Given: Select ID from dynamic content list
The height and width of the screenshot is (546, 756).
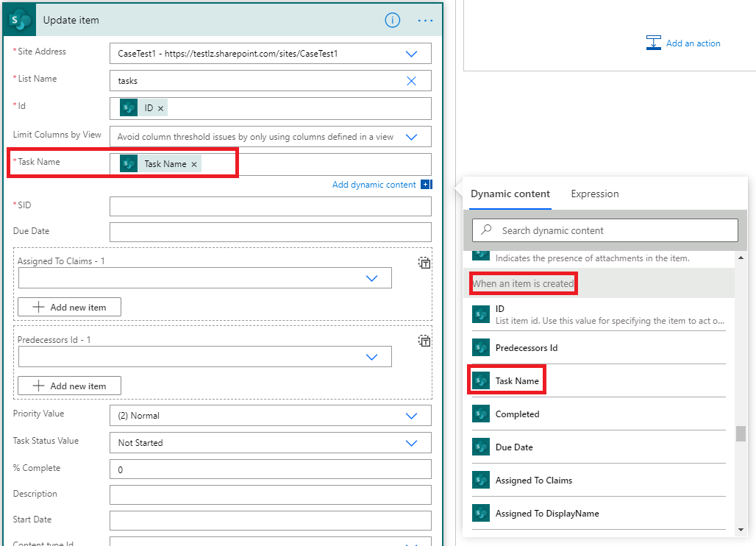Looking at the screenshot, I should [x=599, y=314].
